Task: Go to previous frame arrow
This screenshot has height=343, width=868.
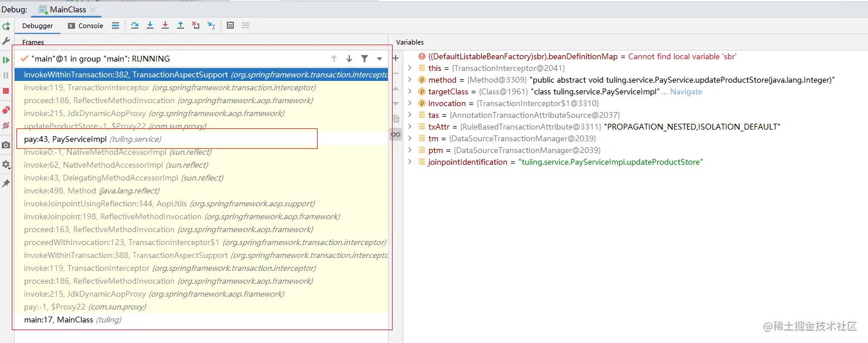Action: (334, 59)
